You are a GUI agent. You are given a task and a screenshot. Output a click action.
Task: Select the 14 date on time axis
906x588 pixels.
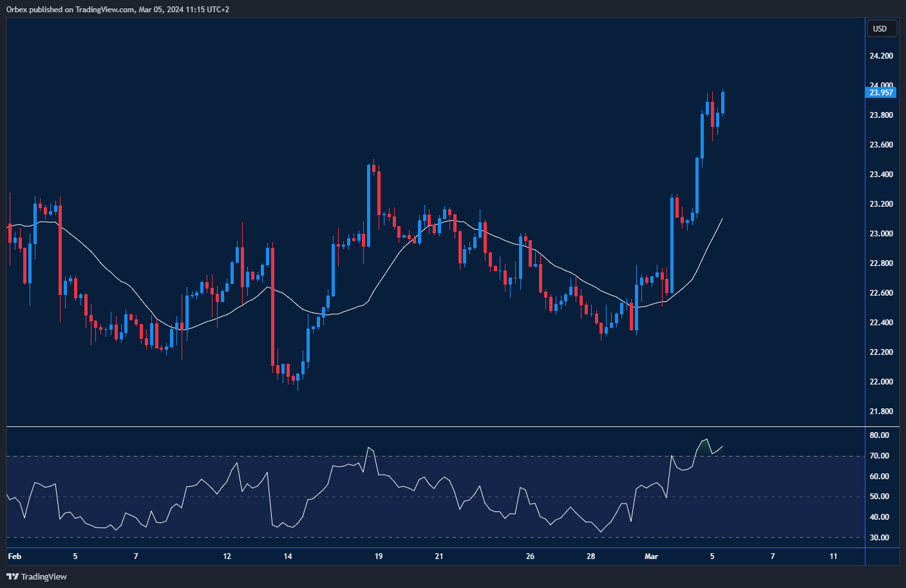[x=288, y=556]
